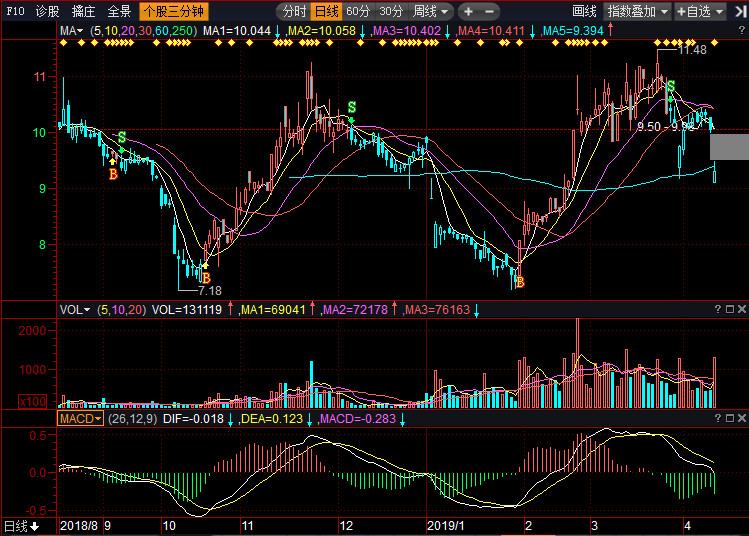
Task: Click the B buy marker at 7.18 low
Action: [x=205, y=277]
